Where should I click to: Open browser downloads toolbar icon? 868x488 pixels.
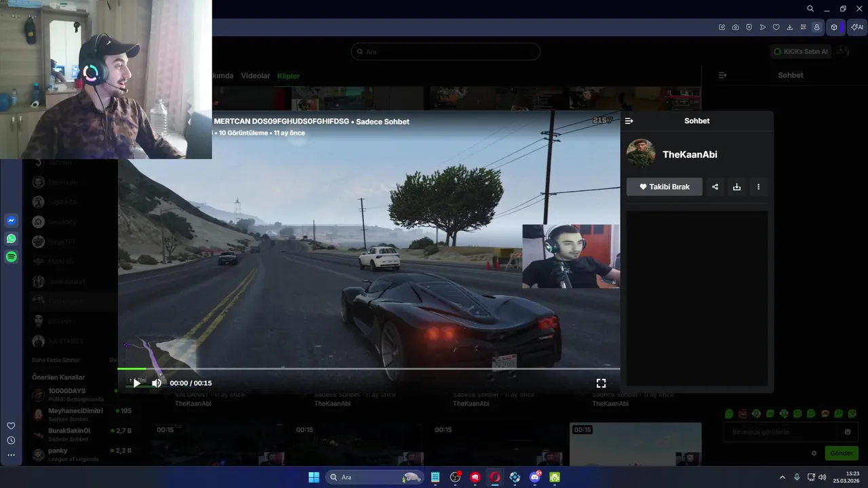click(x=789, y=27)
